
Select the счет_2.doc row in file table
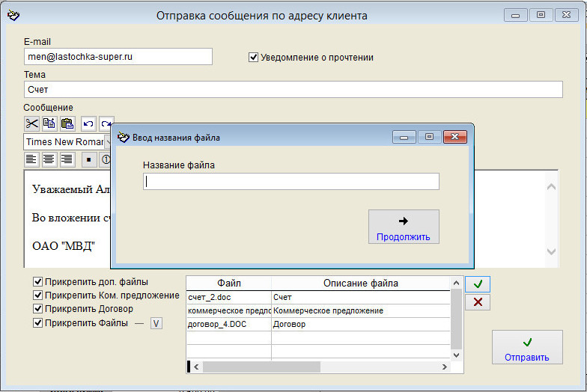tap(228, 297)
